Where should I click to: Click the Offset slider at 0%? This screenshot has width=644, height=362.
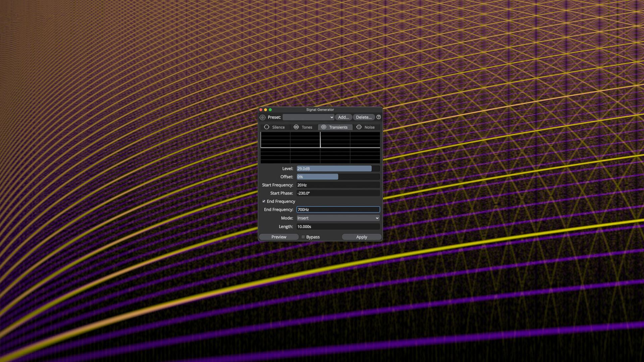[x=338, y=177]
